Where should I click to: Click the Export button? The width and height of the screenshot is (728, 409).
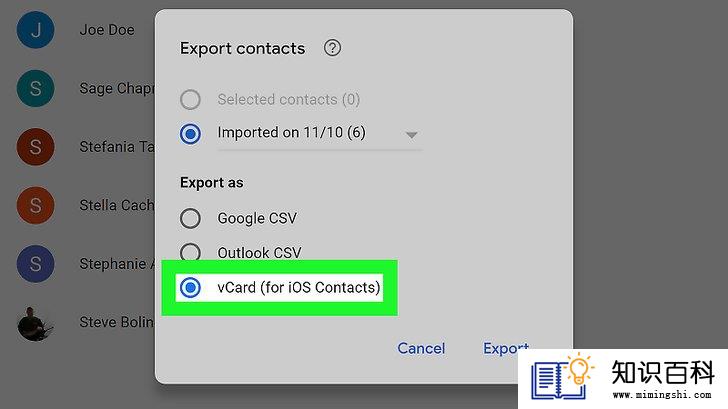tap(506, 348)
